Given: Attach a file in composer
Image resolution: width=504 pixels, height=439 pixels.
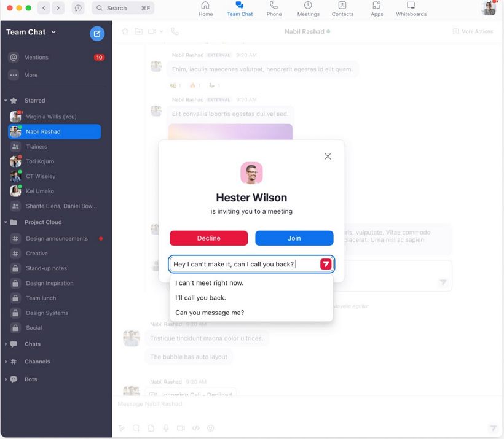Looking at the screenshot, I should click(151, 428).
